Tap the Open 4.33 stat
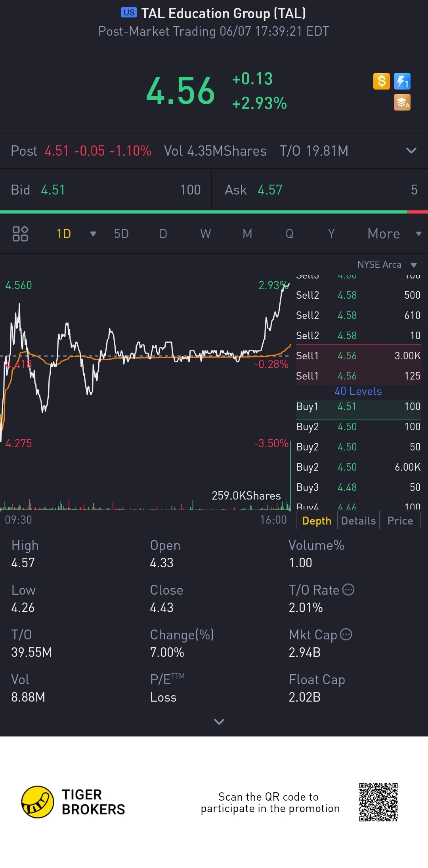 (x=165, y=554)
